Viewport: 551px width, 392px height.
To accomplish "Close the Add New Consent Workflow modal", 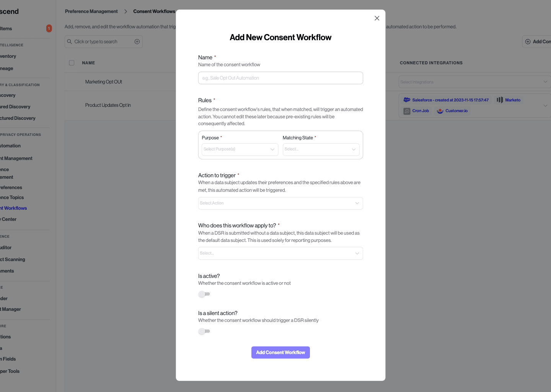I will click(377, 18).
